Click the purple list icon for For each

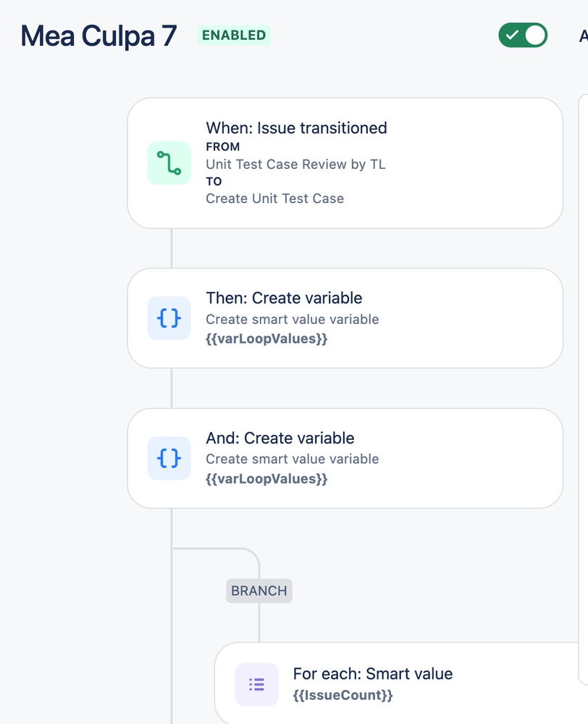coord(256,684)
